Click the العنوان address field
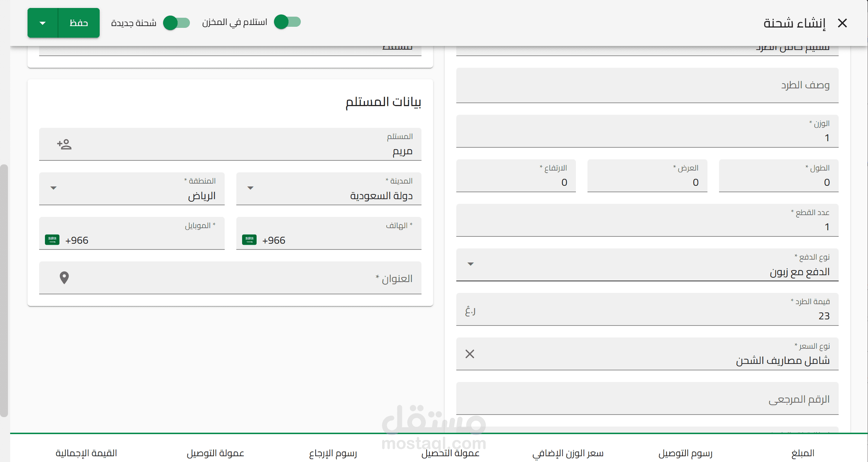 tap(230, 278)
